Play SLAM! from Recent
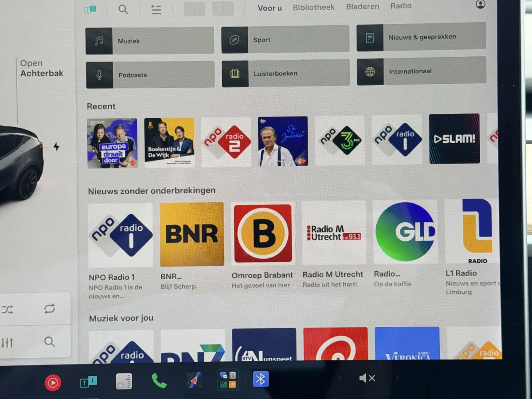Viewport: 532px width, 399px height. 454,138
